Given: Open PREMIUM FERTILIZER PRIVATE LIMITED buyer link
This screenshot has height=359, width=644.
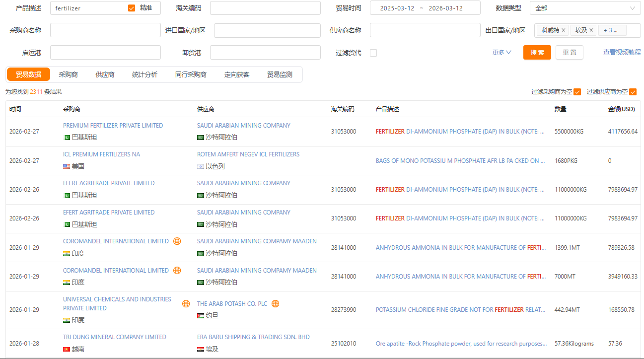Looking at the screenshot, I should (113, 126).
